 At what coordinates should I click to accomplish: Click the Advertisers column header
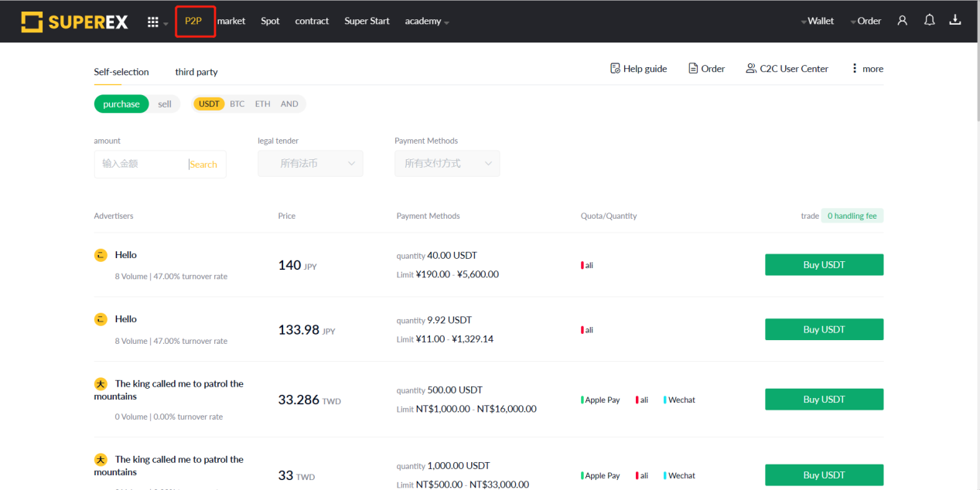(114, 216)
